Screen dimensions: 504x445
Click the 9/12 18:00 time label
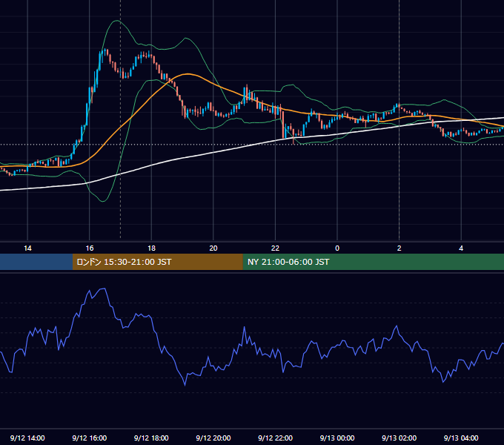(x=151, y=438)
